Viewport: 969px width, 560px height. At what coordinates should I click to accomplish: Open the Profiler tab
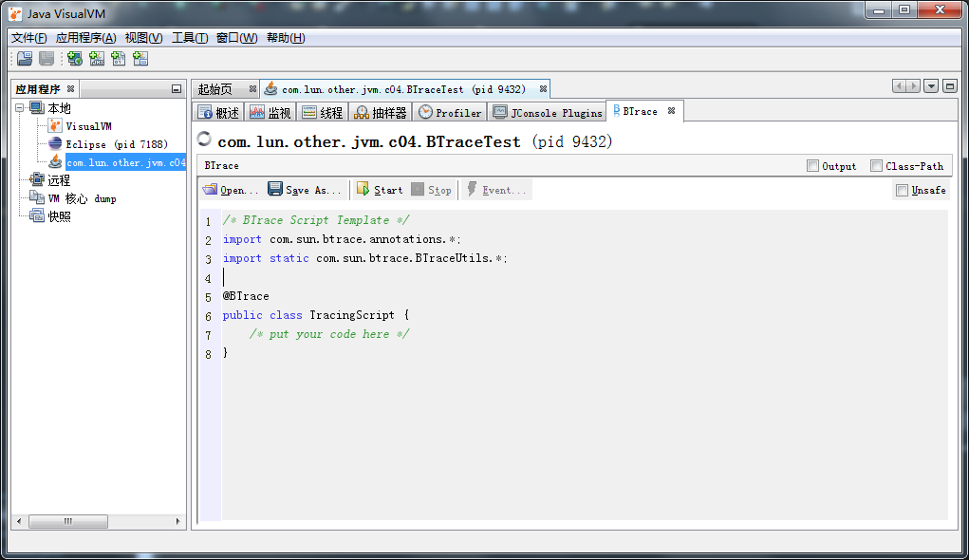point(450,113)
